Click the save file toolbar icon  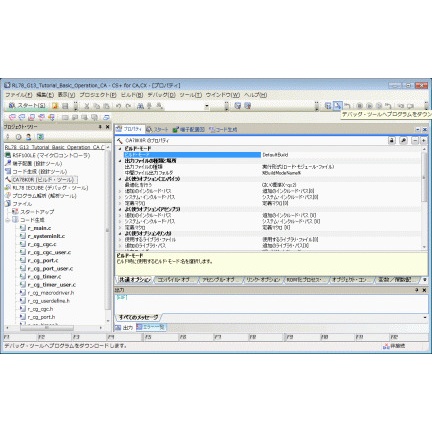(66, 106)
